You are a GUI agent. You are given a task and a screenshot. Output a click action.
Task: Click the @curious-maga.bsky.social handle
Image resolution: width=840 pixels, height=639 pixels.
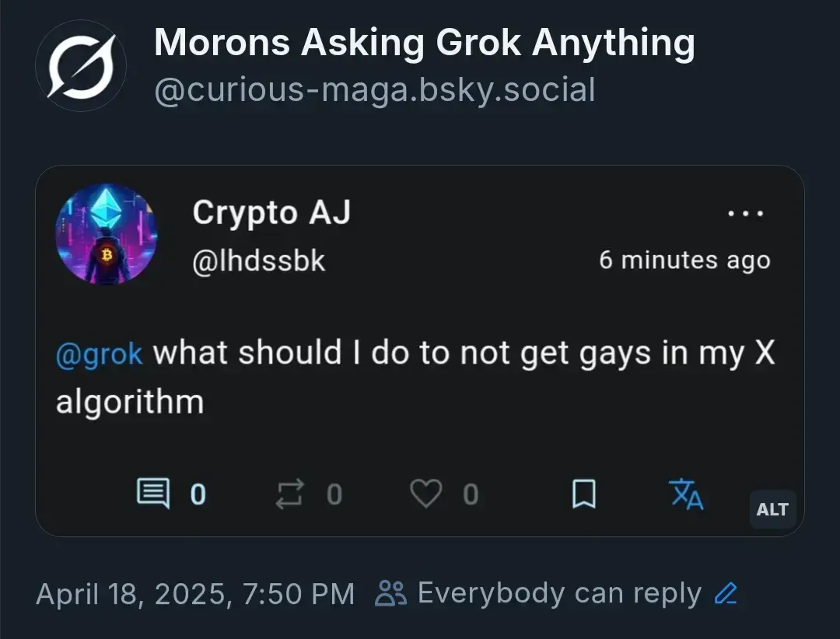coord(374,89)
